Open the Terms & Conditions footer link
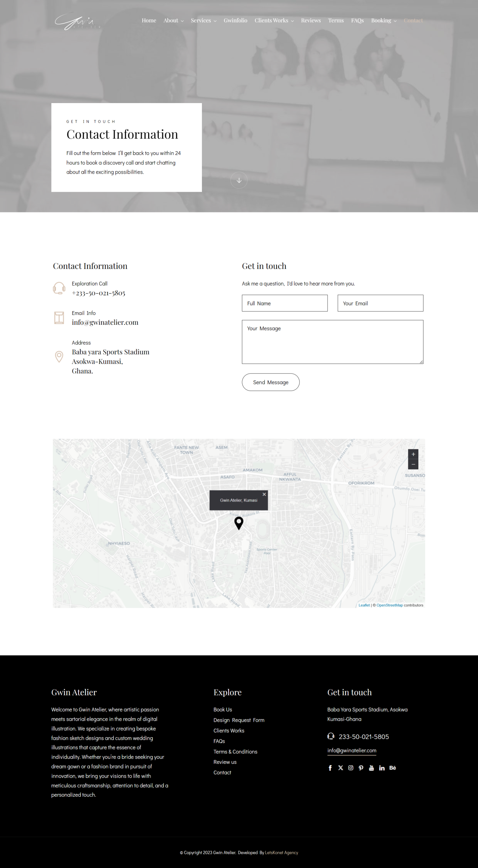Viewport: 478px width, 868px height. click(235, 752)
